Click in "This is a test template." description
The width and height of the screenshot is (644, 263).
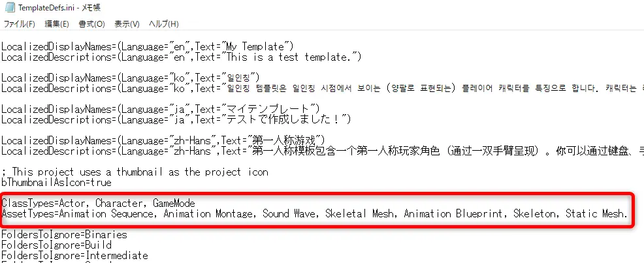coord(291,57)
